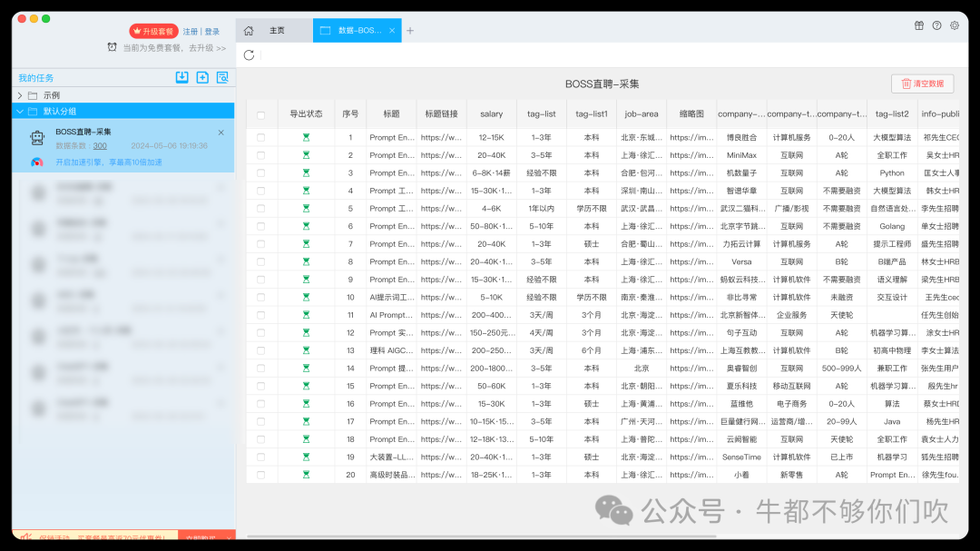The height and width of the screenshot is (551, 980).
Task: Click the 500-999人 company size cell
Action: click(x=841, y=369)
